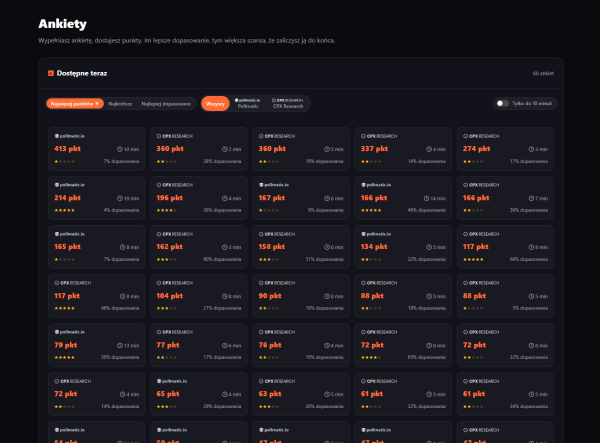This screenshot has height=443, width=600.
Task: Select the Wszyscy provider filter
Action: pyautogui.click(x=215, y=104)
